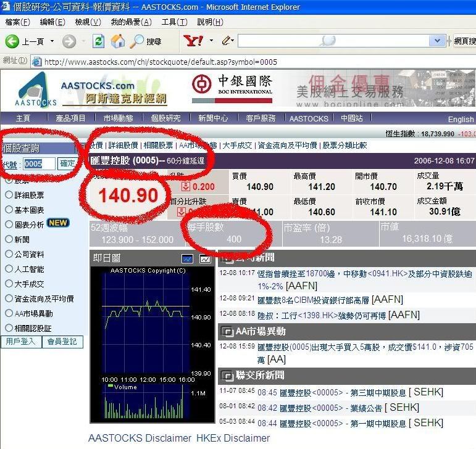Select the 公司資料 radio option
This screenshot has height=449, width=476.
click(x=9, y=254)
